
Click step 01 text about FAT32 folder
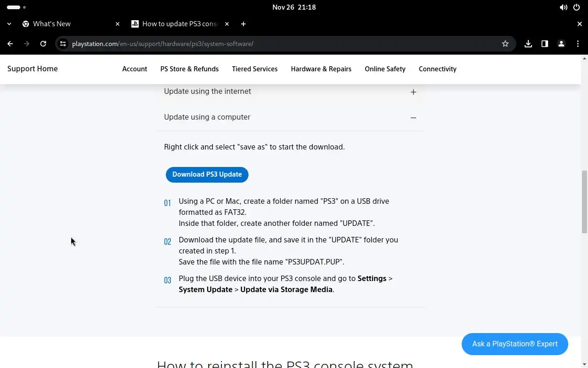tap(284, 212)
